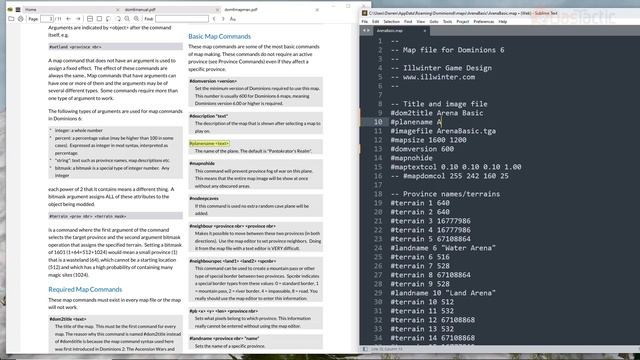Click the Print icon in PDF toolbar
Image resolution: width=640 pixels, height=360 pixels.
(x=21, y=19)
